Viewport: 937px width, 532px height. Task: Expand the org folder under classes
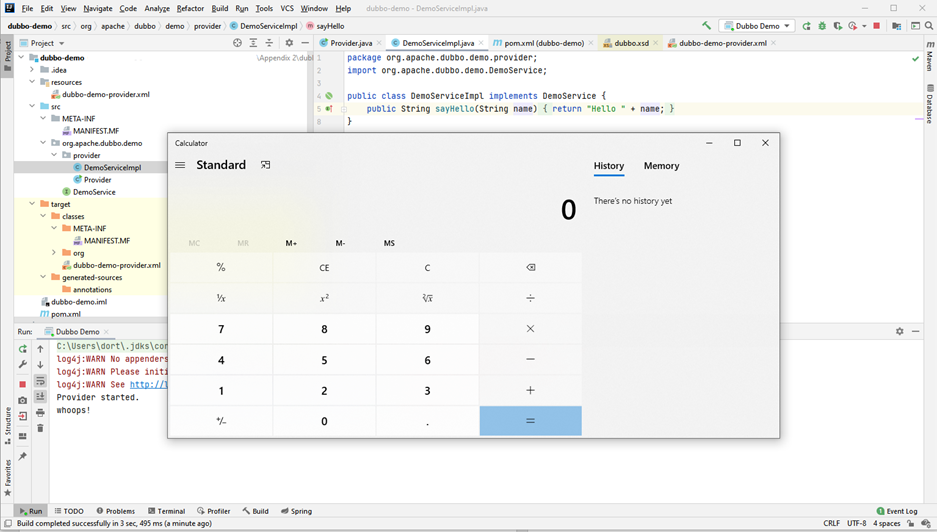tap(54, 253)
